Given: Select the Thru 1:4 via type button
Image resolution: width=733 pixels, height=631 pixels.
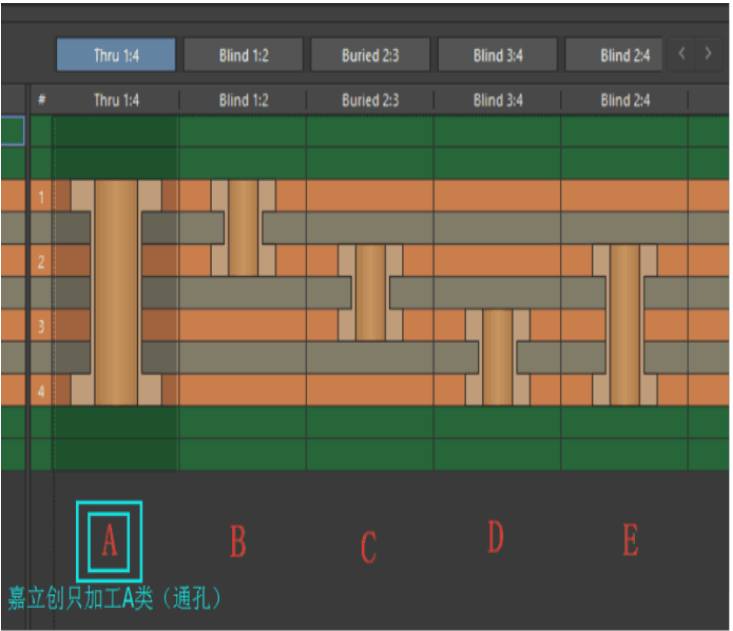Looking at the screenshot, I should click(x=116, y=55).
